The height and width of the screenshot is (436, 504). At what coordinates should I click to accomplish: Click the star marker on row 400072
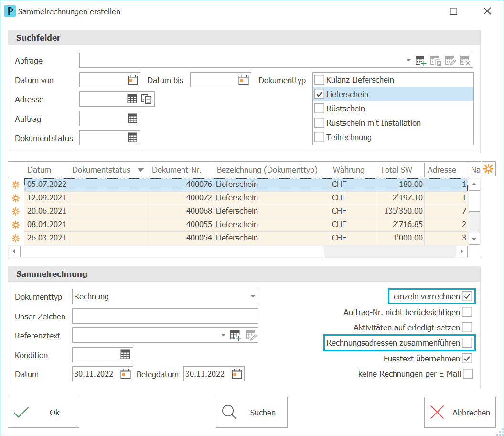[x=16, y=198]
